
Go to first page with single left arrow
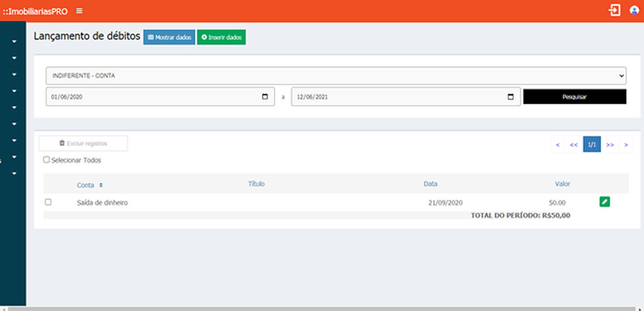coord(557,144)
